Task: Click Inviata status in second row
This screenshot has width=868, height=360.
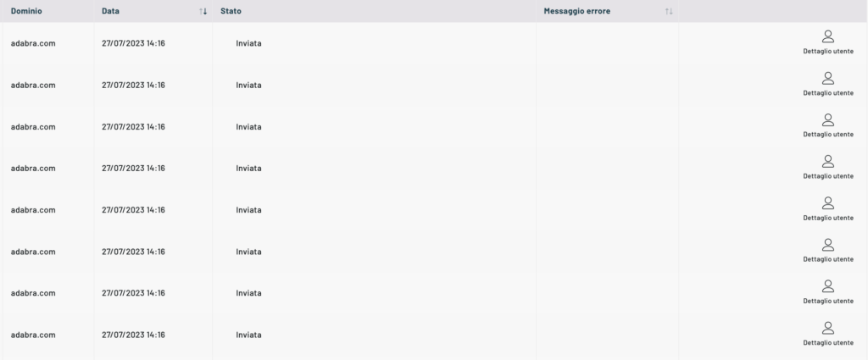Action: pos(248,86)
